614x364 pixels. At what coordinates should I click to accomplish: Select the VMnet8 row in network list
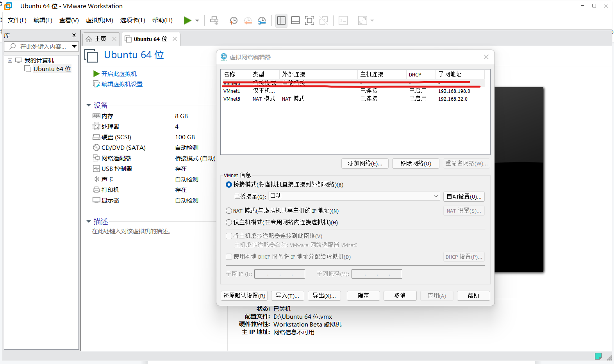pos(353,99)
